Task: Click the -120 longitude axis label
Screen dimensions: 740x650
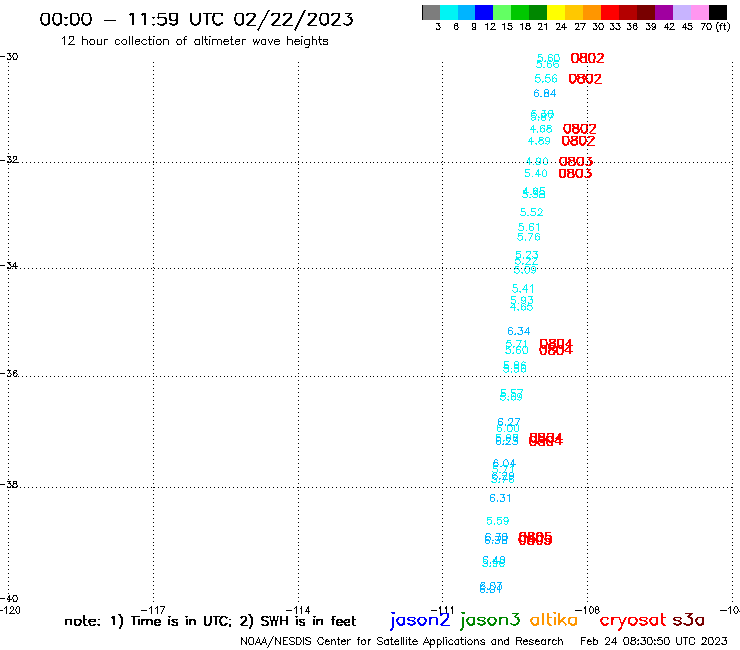Action: click(x=10, y=610)
